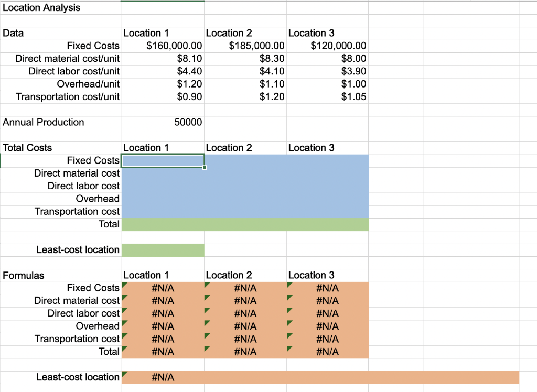The image size is (537, 392).
Task: Select the blue shaded Overhead cell for Location 3
Action: (327, 199)
